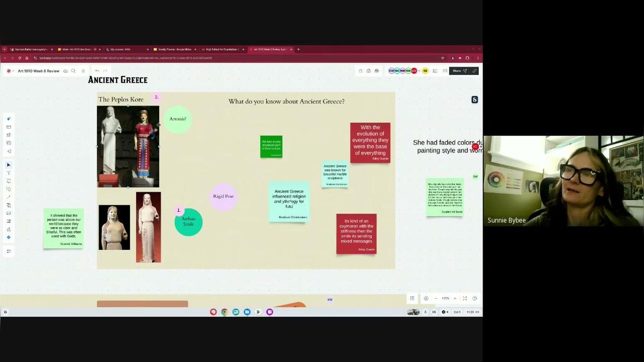This screenshot has width=644, height=362.
Task: Click the cloud save status icon
Action: coord(65,71)
